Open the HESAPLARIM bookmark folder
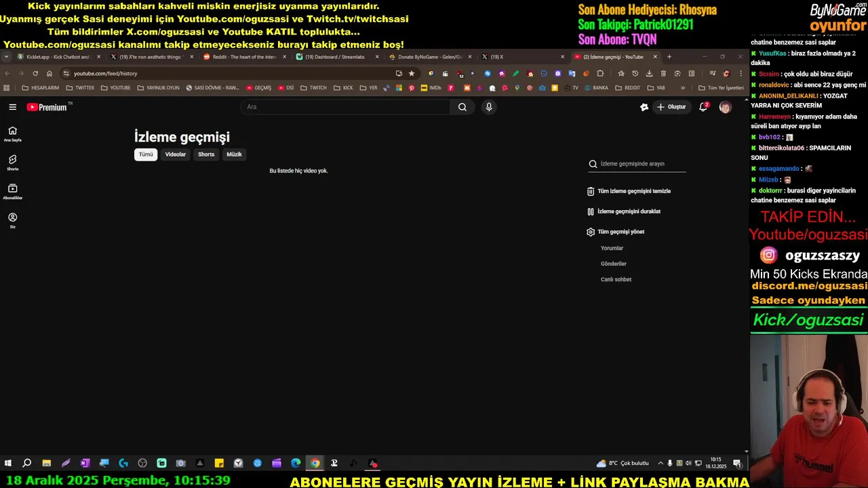The image size is (868, 488). coord(41,88)
